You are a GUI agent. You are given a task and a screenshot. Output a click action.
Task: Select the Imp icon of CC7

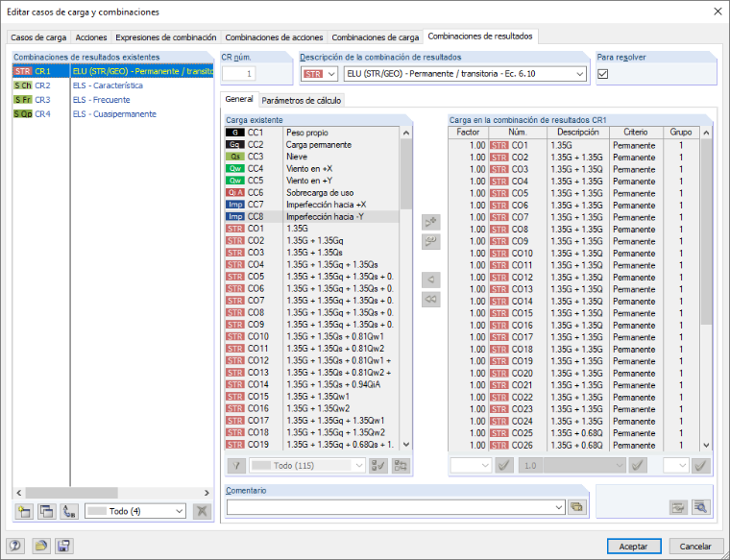click(235, 205)
